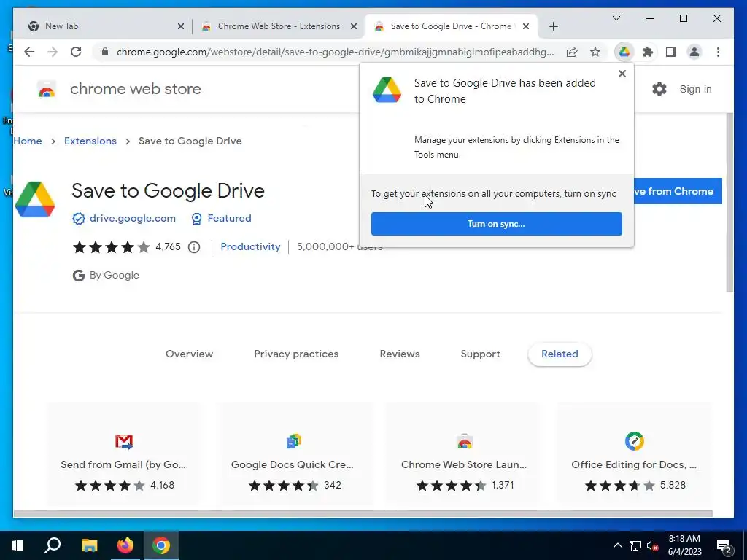Bookmark this tab with the star icon
The image size is (747, 560).
[x=595, y=52]
